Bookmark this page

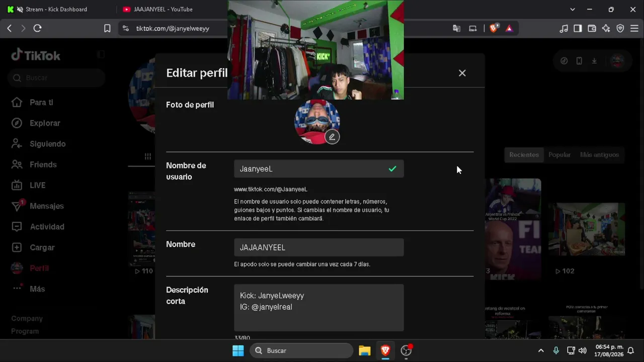(x=107, y=29)
